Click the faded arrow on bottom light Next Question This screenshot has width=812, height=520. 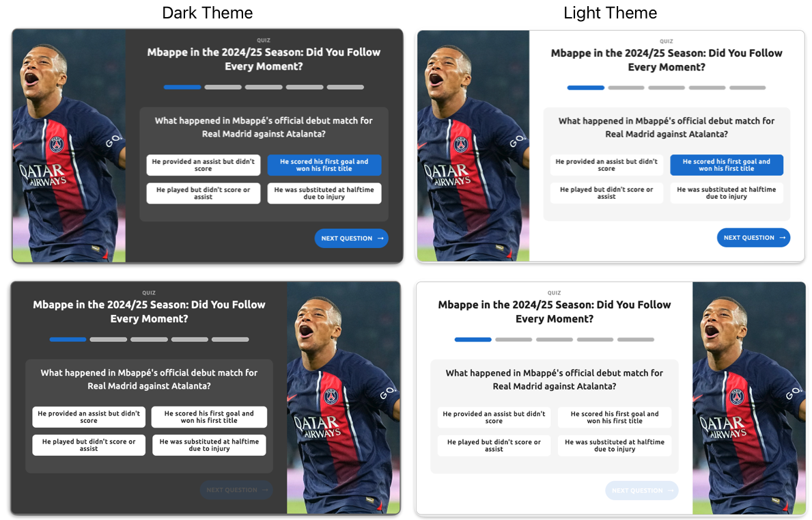[x=671, y=491]
